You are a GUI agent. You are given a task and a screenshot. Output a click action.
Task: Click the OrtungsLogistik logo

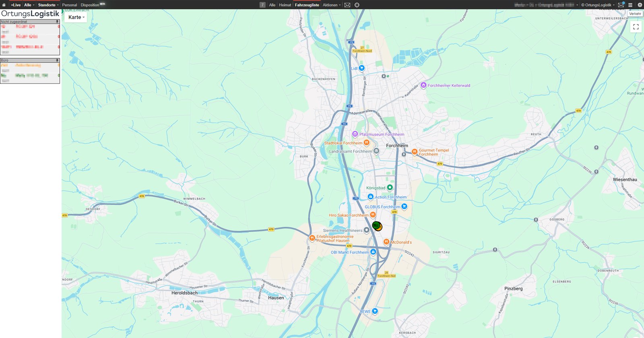[x=30, y=14]
